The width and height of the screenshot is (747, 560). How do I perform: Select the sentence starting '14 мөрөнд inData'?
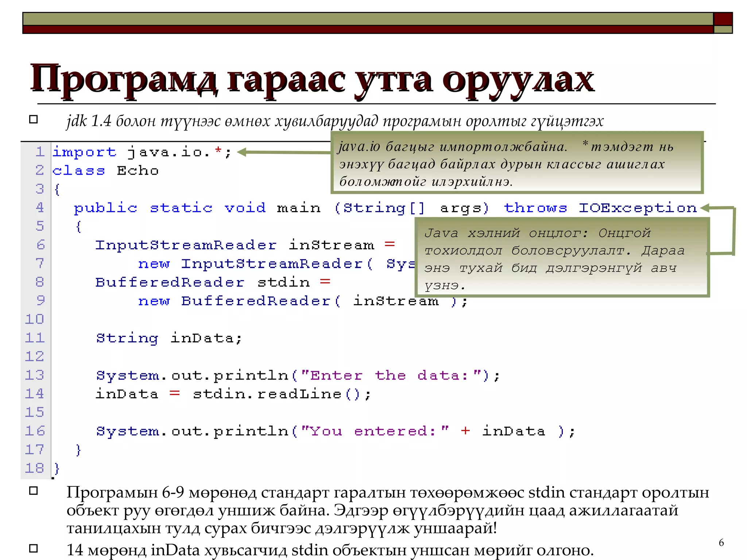330,550
